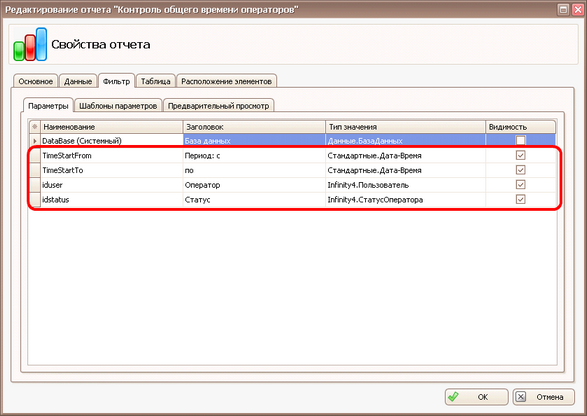Click the по caption cell
Image resolution: width=587 pixels, height=416 pixels.
click(254, 170)
